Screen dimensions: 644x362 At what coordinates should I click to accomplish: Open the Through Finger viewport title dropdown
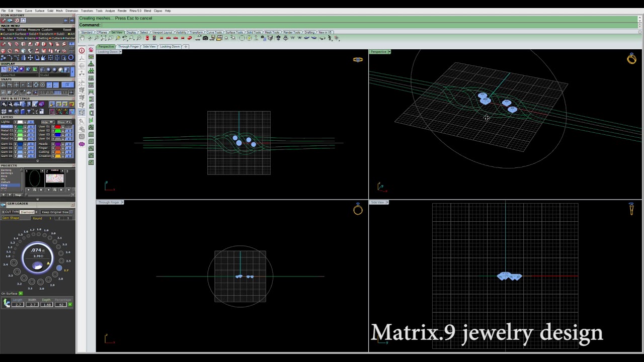click(122, 202)
